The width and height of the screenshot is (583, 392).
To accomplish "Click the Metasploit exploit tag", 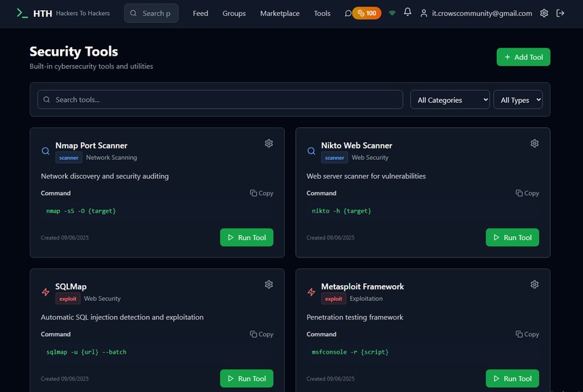I will pyautogui.click(x=333, y=299).
